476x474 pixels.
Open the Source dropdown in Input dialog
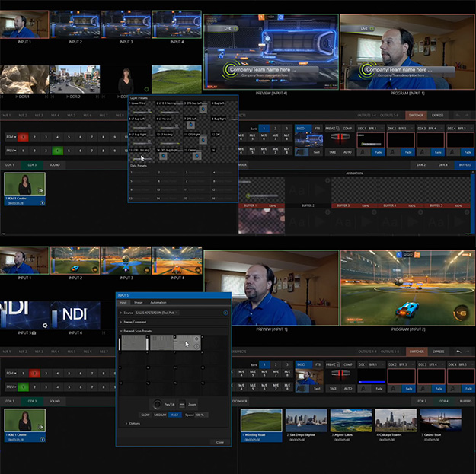point(156,313)
